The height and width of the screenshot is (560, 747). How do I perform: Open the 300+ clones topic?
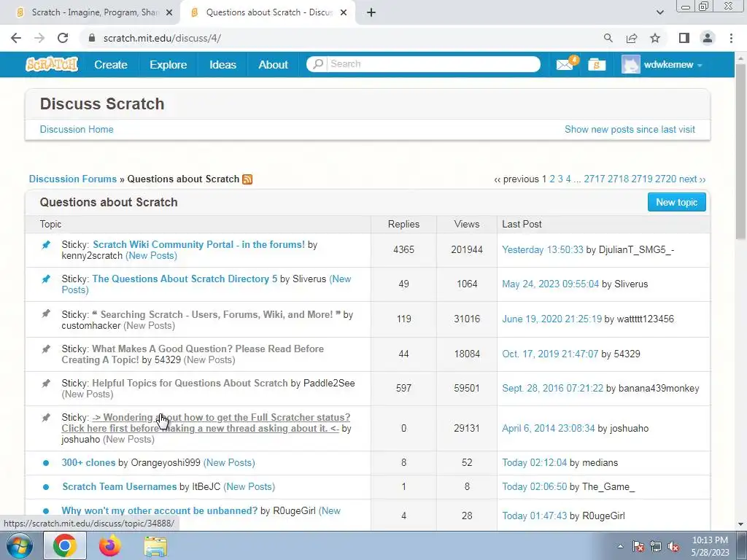point(88,462)
